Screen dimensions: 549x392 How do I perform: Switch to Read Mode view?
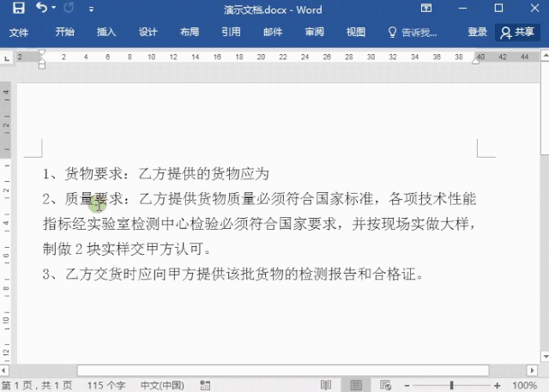tap(326, 385)
